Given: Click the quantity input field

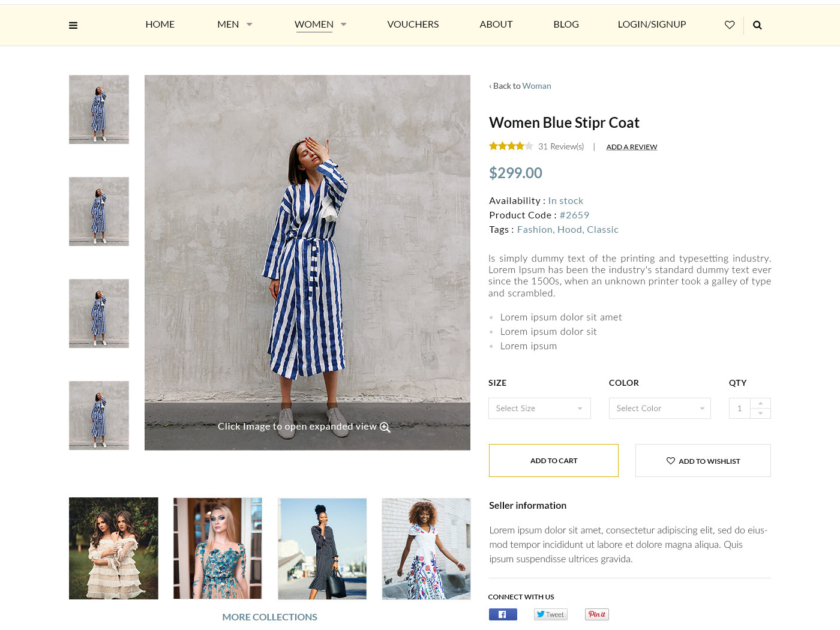Looking at the screenshot, I should point(740,409).
